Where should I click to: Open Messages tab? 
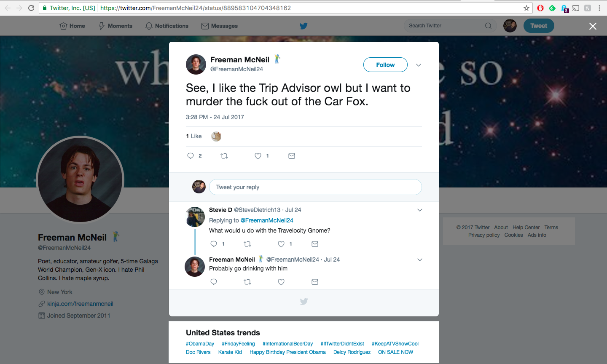(x=220, y=26)
